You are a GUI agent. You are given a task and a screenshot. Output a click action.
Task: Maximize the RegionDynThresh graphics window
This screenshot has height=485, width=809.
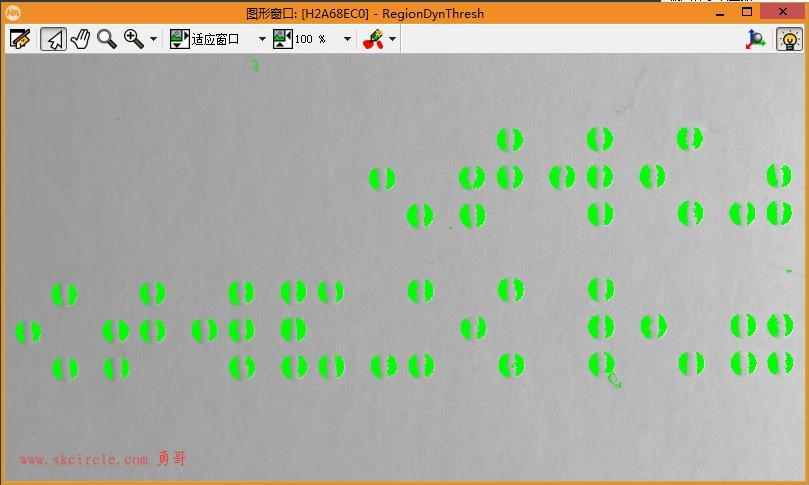click(747, 12)
